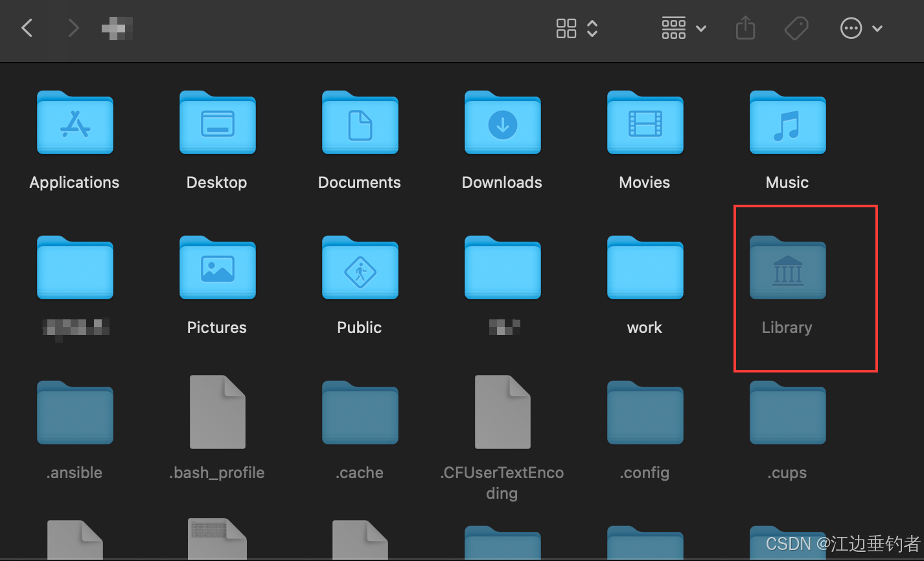This screenshot has height=561, width=924.
Task: Open the view mode up-down selector
Action: 592,28
